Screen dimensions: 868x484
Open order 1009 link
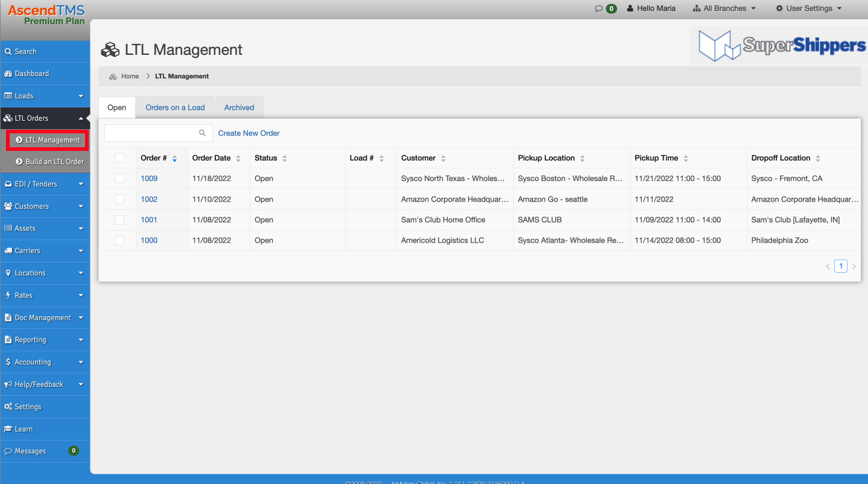click(x=149, y=179)
